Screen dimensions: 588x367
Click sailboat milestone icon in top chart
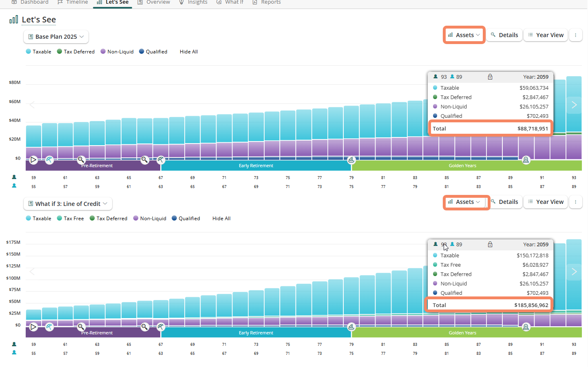click(351, 160)
